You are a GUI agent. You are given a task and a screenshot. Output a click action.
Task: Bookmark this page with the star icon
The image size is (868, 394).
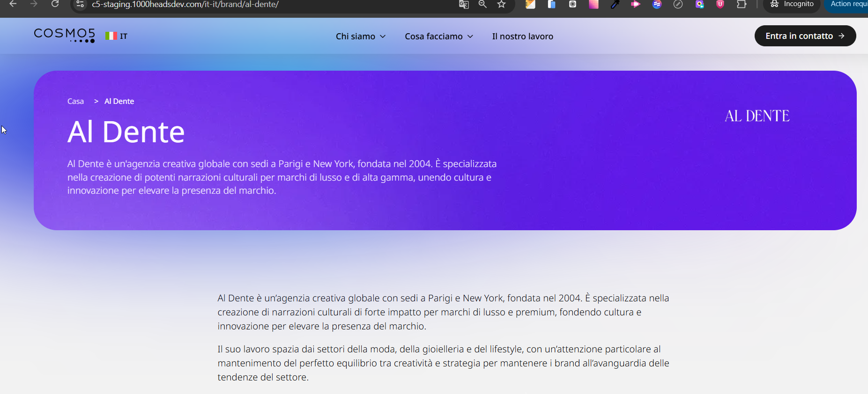[x=502, y=4]
